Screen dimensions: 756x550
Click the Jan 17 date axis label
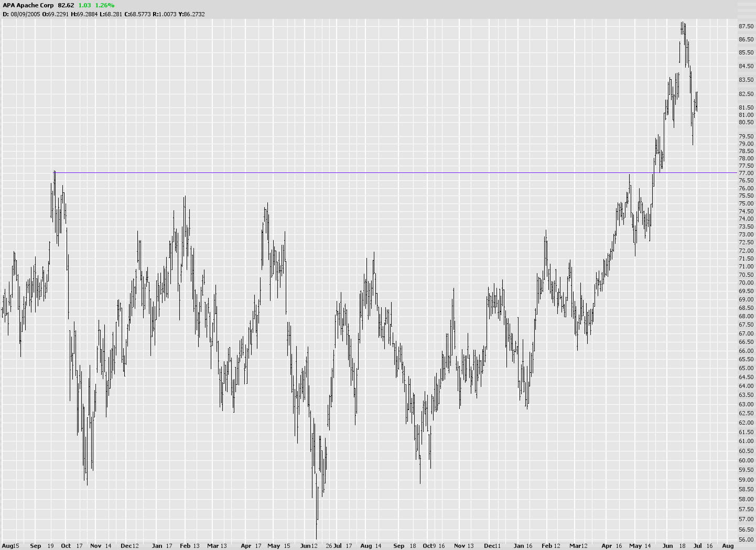(x=162, y=546)
